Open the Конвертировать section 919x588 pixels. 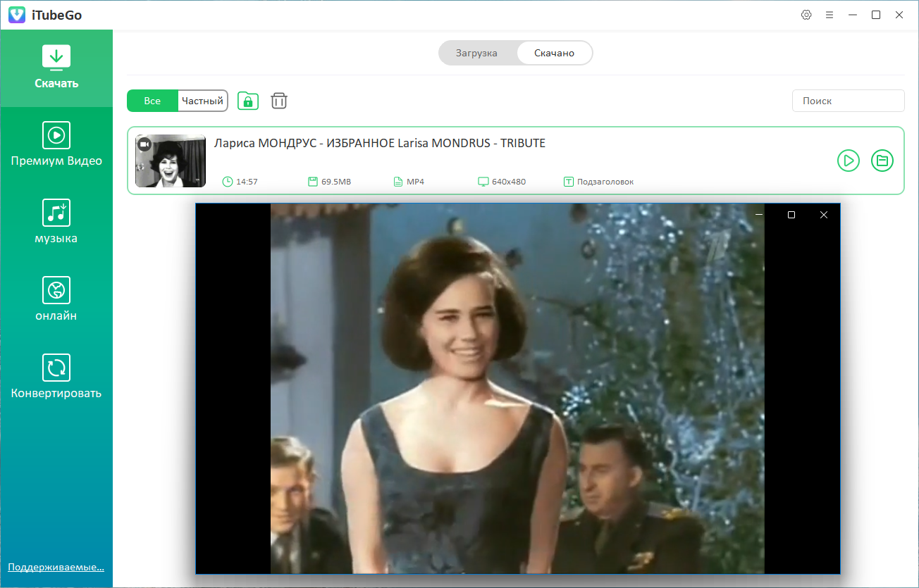56,377
